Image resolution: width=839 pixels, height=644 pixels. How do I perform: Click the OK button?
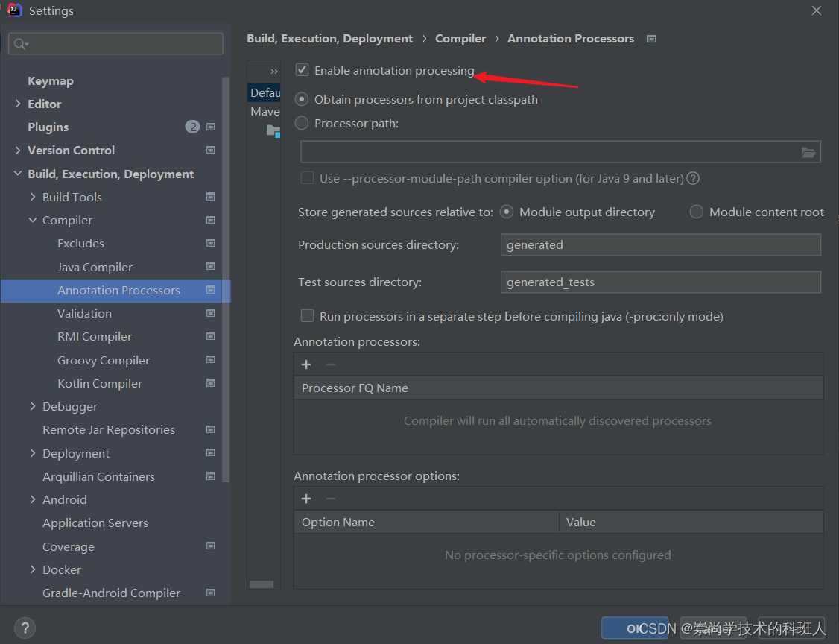pyautogui.click(x=635, y=628)
